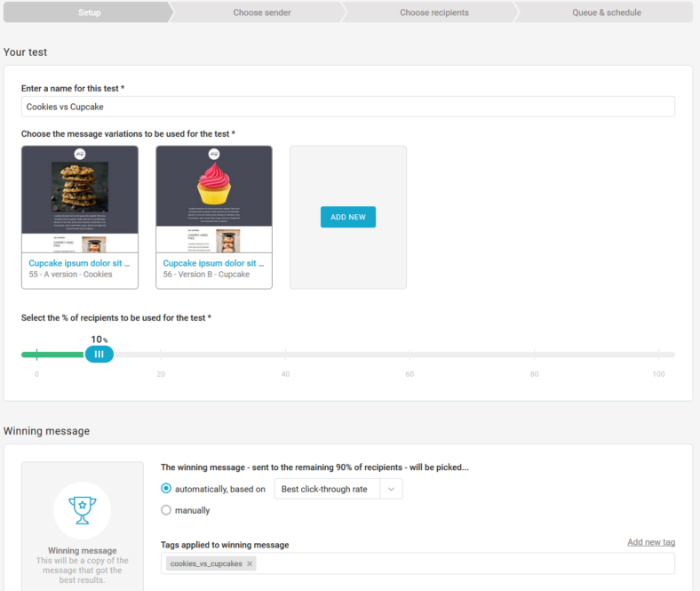Click the logo on Cupcake message preview
The image size is (700, 591).
214,154
